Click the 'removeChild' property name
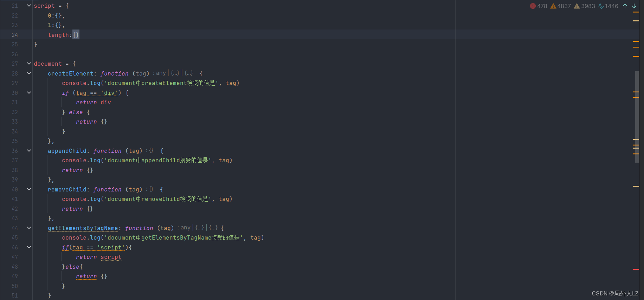 pyautogui.click(x=67, y=189)
